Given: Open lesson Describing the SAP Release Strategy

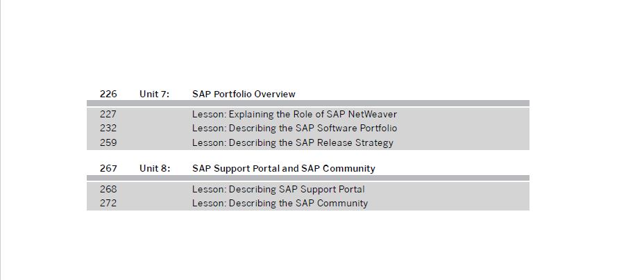Looking at the screenshot, I should pos(292,142).
